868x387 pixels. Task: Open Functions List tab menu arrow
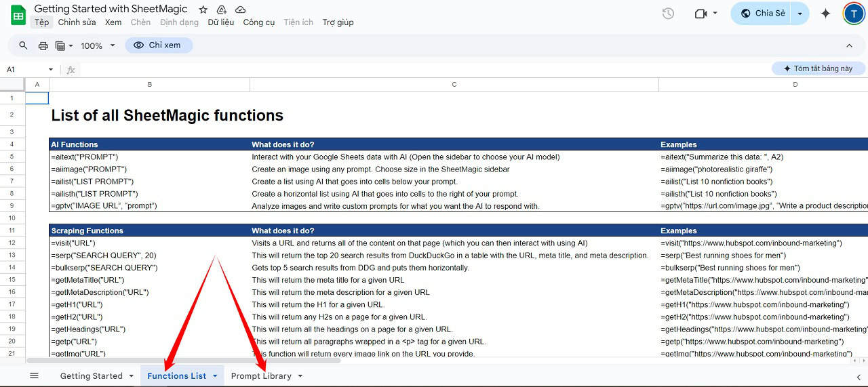point(215,376)
